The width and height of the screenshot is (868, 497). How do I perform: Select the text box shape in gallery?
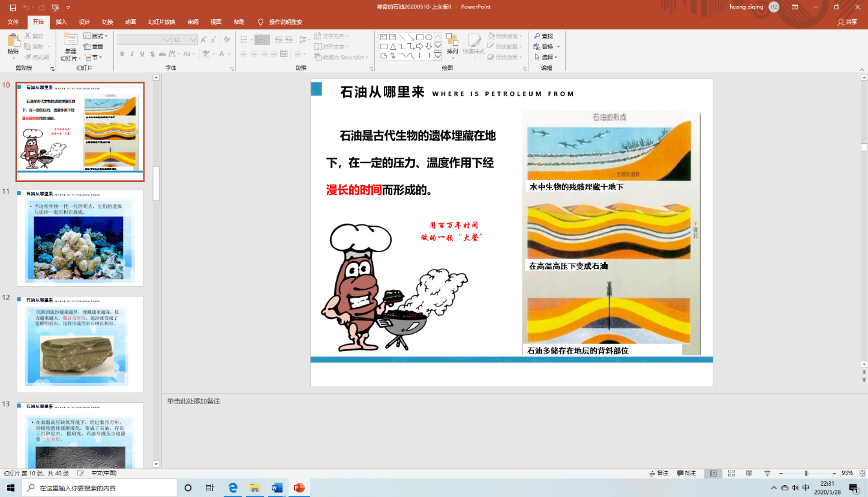[x=383, y=37]
